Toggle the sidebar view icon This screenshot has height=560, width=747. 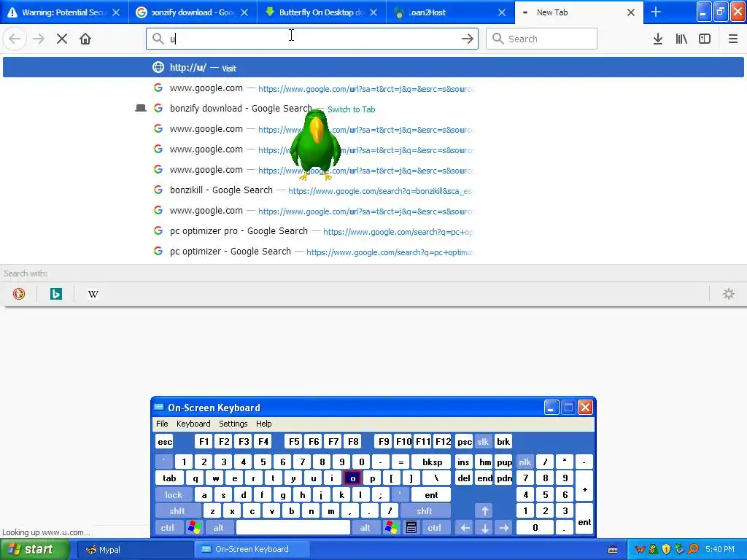coord(705,39)
